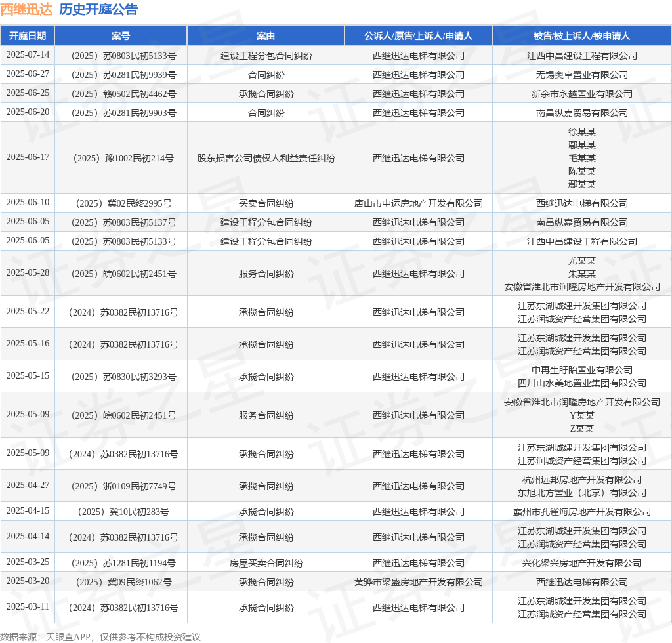The image size is (672, 643).
Task: Click defendant 中再生盱眙置业有限公司
Action: point(582,370)
